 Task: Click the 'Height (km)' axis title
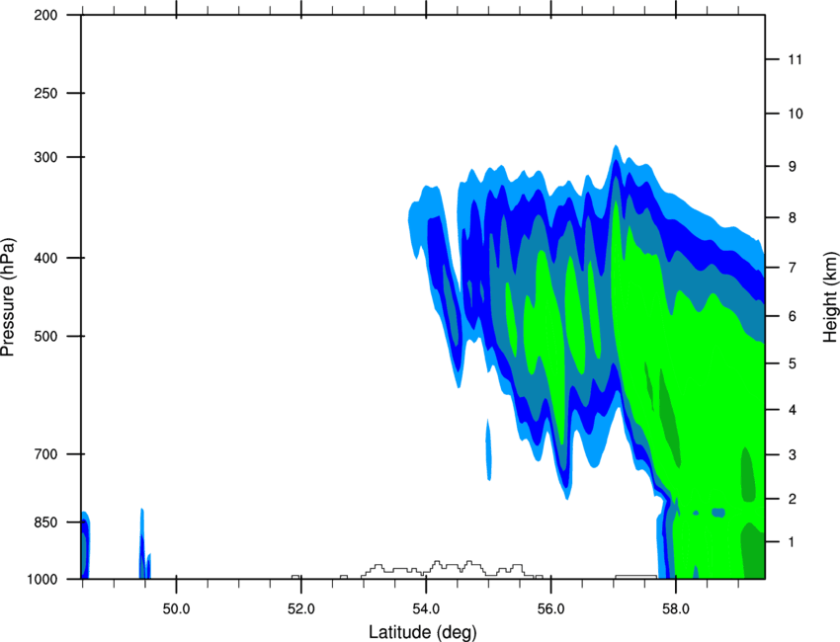830,297
